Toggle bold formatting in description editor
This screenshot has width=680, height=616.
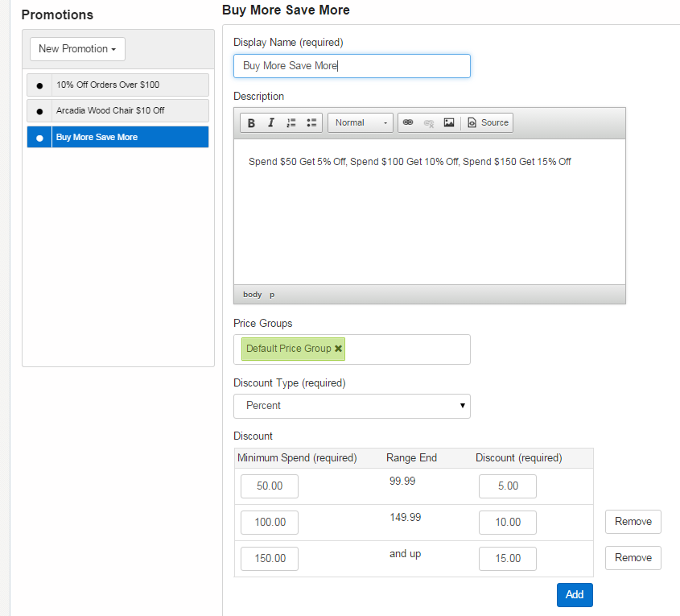251,123
